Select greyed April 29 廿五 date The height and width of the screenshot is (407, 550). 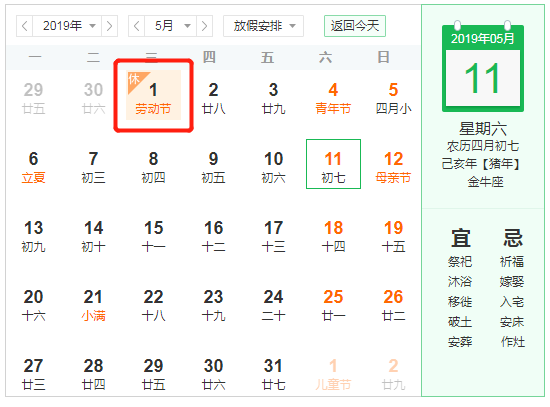[x=33, y=98]
